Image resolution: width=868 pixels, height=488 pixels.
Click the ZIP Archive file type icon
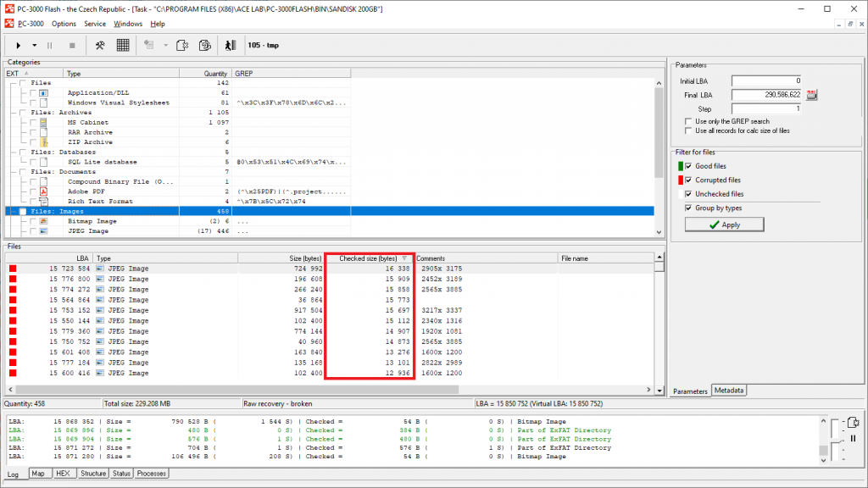43,142
